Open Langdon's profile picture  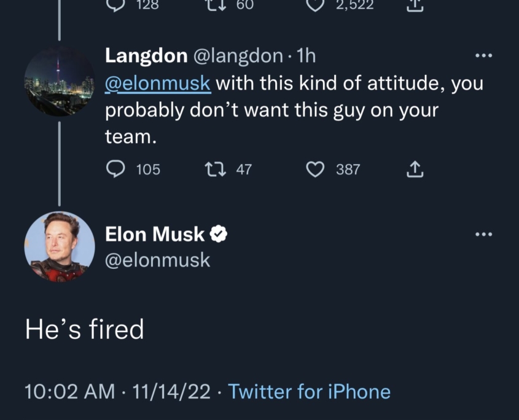(x=59, y=81)
